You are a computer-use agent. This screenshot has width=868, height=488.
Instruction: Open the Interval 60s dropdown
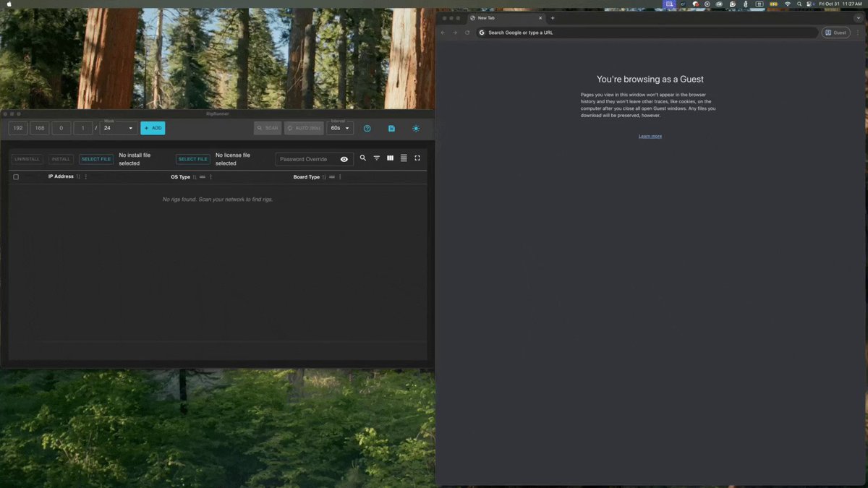click(340, 128)
